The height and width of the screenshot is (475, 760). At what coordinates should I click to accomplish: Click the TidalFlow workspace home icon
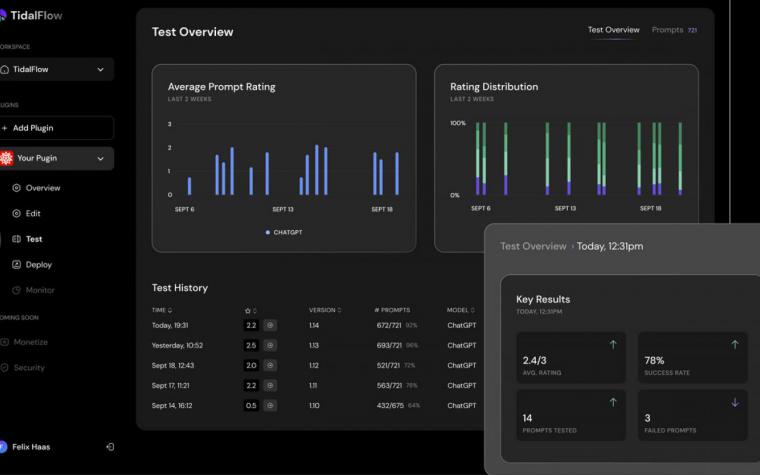(5, 69)
